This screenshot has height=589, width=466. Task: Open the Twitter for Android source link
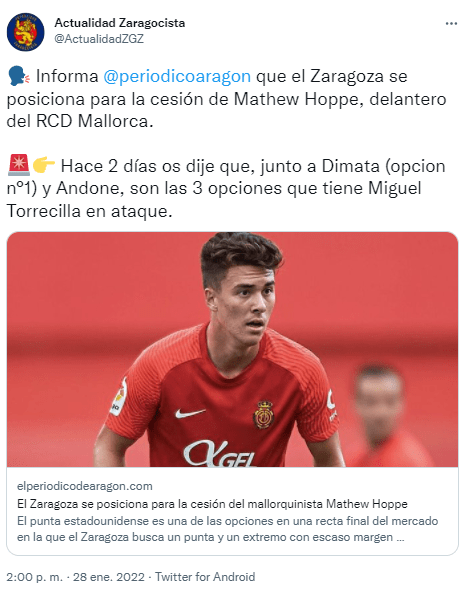point(205,577)
